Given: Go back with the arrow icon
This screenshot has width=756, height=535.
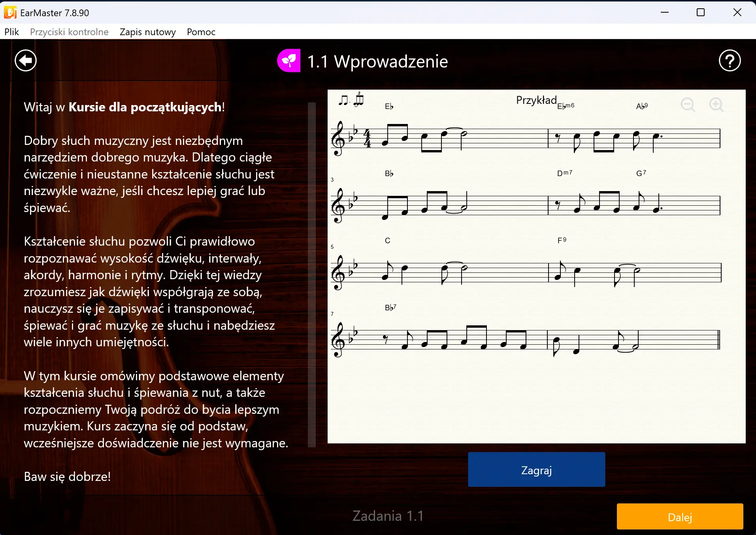Looking at the screenshot, I should coord(26,61).
